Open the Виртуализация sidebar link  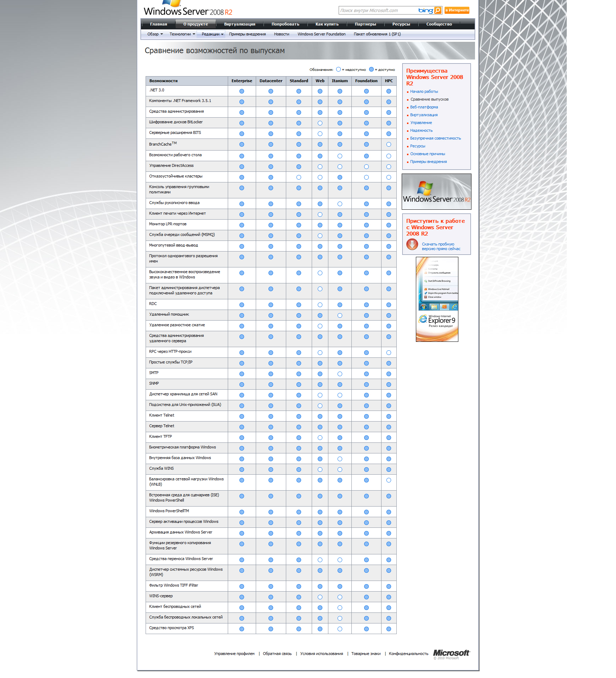pyautogui.click(x=424, y=115)
